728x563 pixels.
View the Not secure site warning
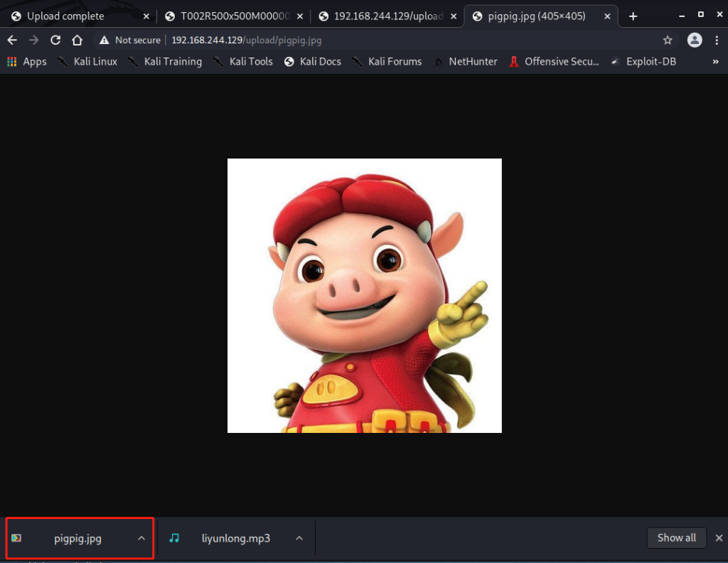point(130,41)
